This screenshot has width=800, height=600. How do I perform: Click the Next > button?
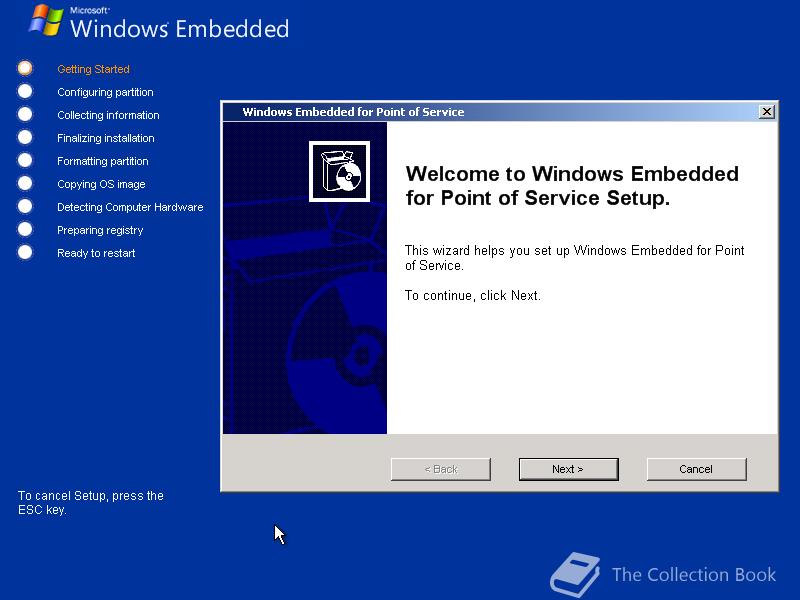point(568,469)
